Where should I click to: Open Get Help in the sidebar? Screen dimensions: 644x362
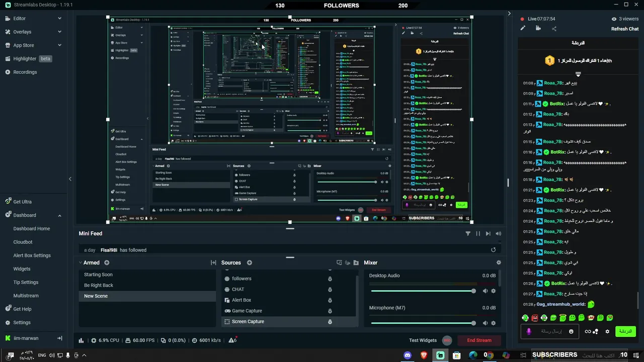(22, 309)
